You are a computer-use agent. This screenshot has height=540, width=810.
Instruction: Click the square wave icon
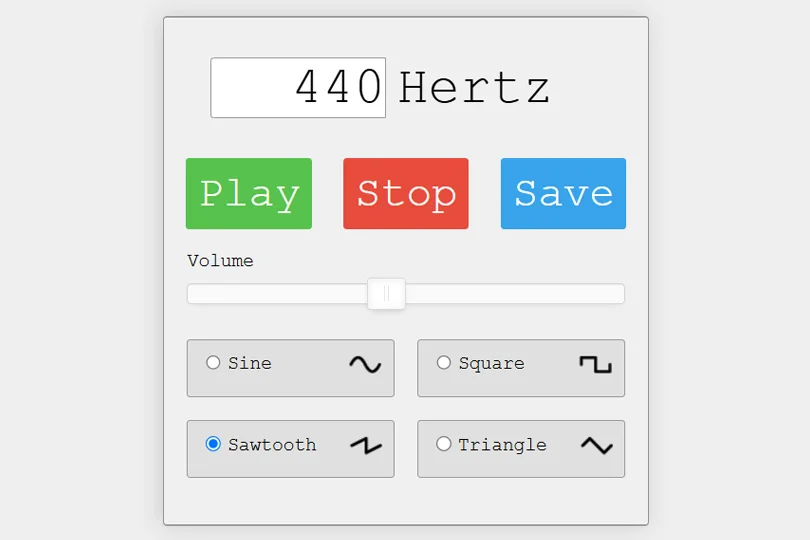pos(595,364)
